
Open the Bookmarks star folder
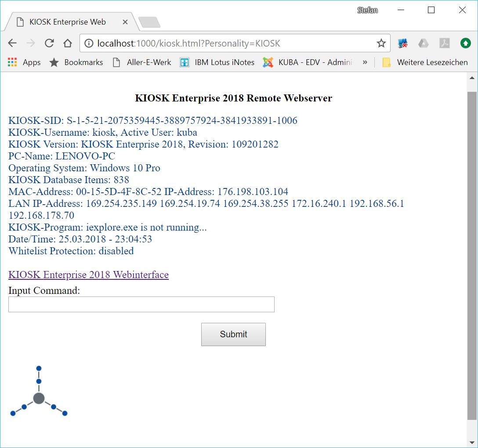coord(76,62)
